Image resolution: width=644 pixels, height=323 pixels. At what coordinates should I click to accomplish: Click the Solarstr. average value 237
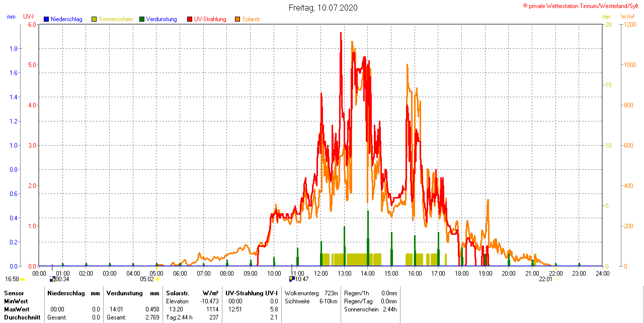(x=214, y=317)
